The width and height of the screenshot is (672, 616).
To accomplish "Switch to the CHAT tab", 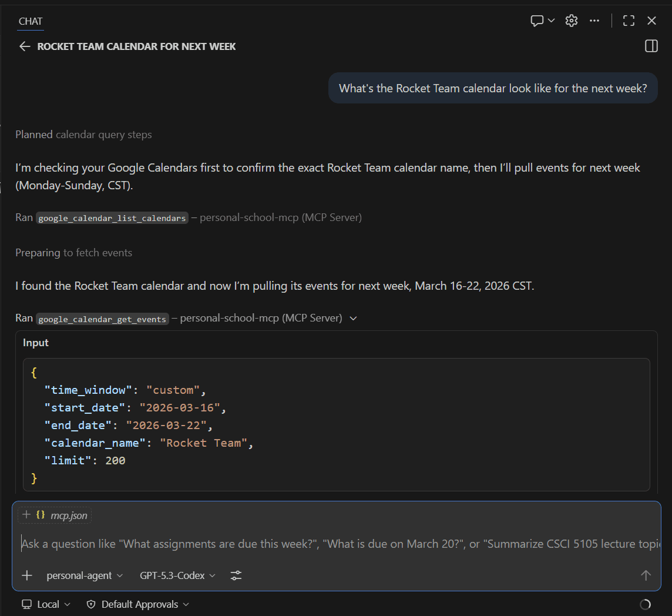I will [31, 21].
